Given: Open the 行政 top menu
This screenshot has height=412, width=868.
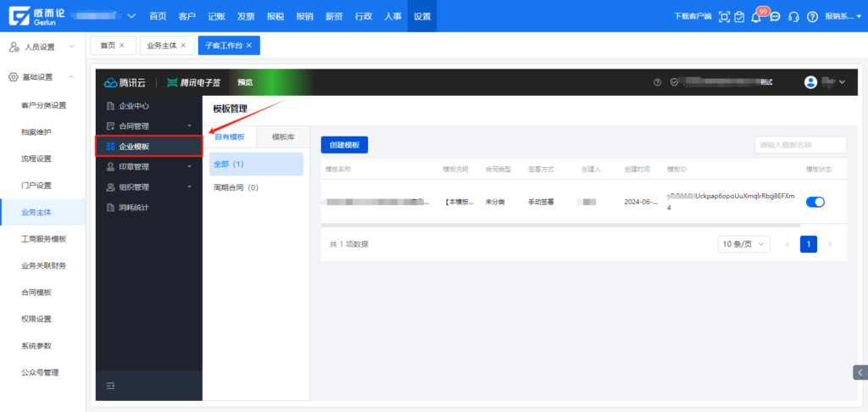Looking at the screenshot, I should pyautogui.click(x=363, y=16).
